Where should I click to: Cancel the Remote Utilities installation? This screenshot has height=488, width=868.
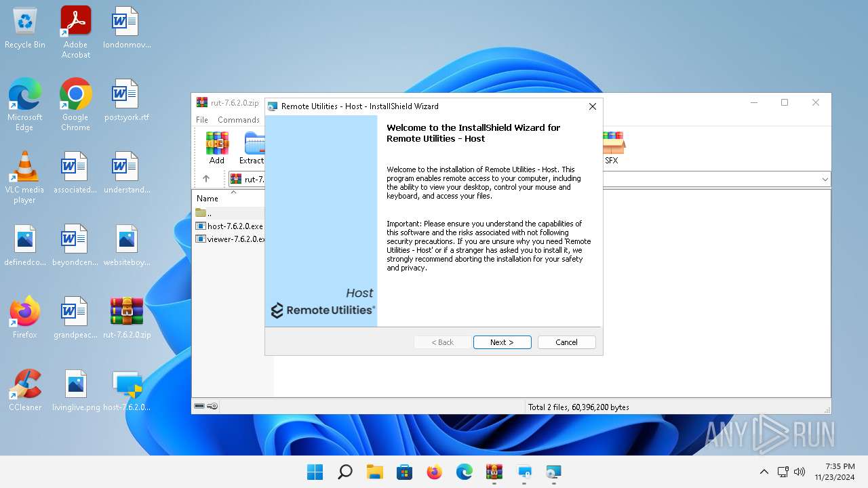[566, 342]
